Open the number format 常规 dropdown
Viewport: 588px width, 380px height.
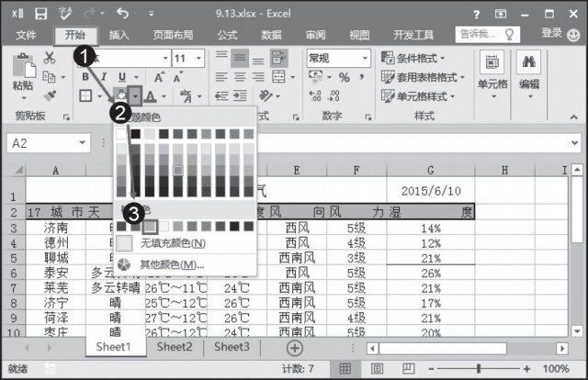click(x=365, y=59)
